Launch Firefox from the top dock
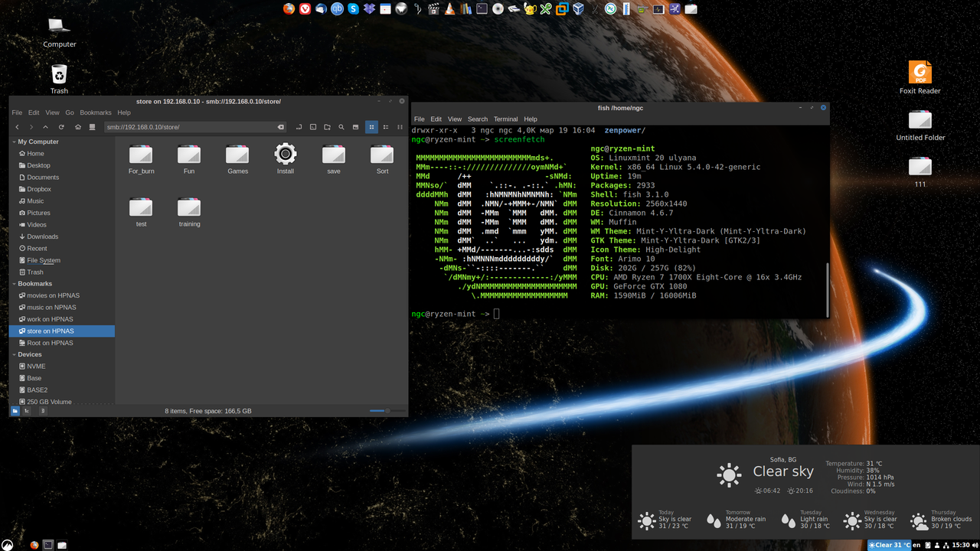The width and height of the screenshot is (980, 551). 289,9
